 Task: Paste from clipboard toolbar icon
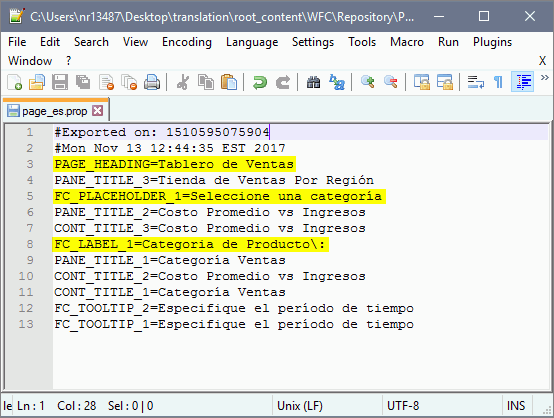[229, 82]
